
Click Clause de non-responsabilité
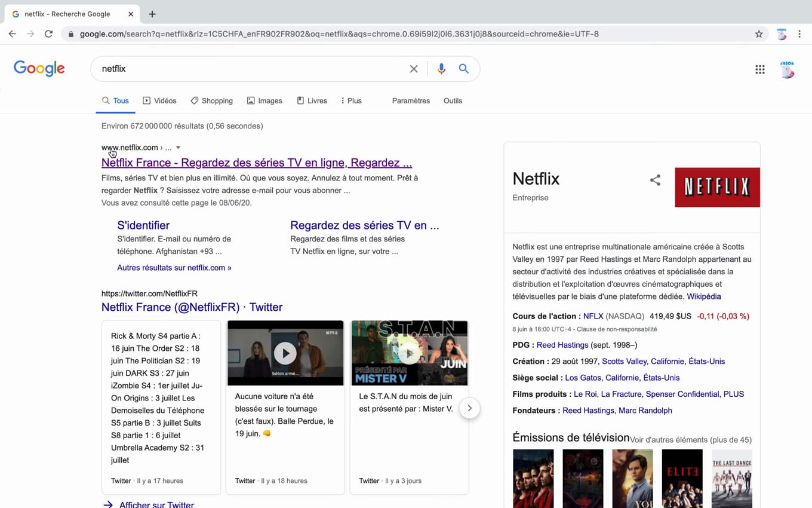coord(617,329)
